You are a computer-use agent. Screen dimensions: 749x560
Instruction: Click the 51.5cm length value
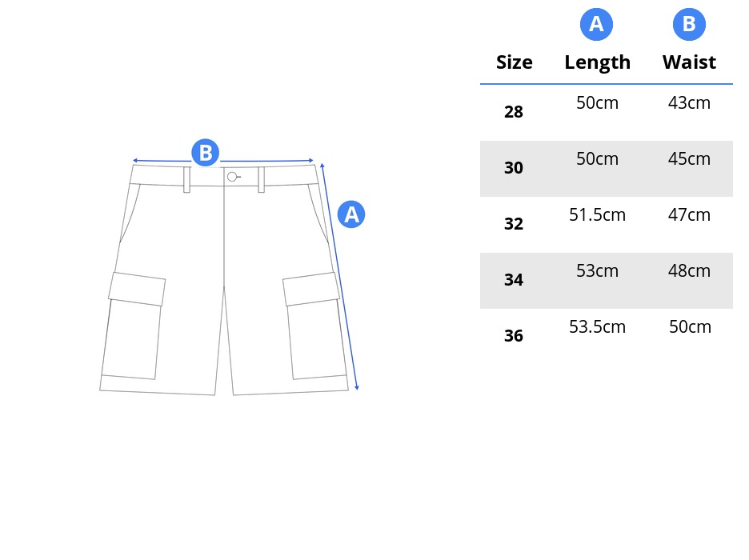(x=597, y=215)
